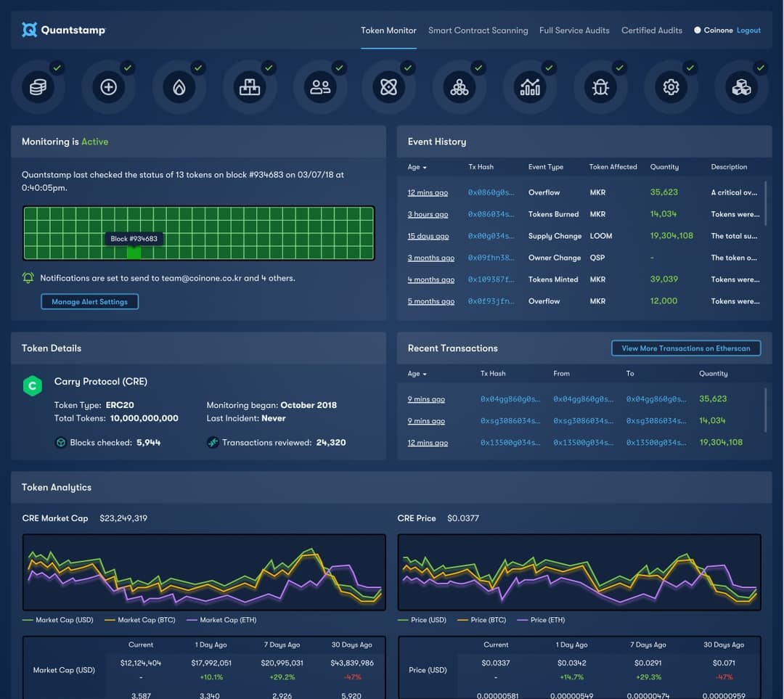The image size is (784, 699).
Task: Toggle the checkmark badge on the gear icon
Action: (691, 68)
